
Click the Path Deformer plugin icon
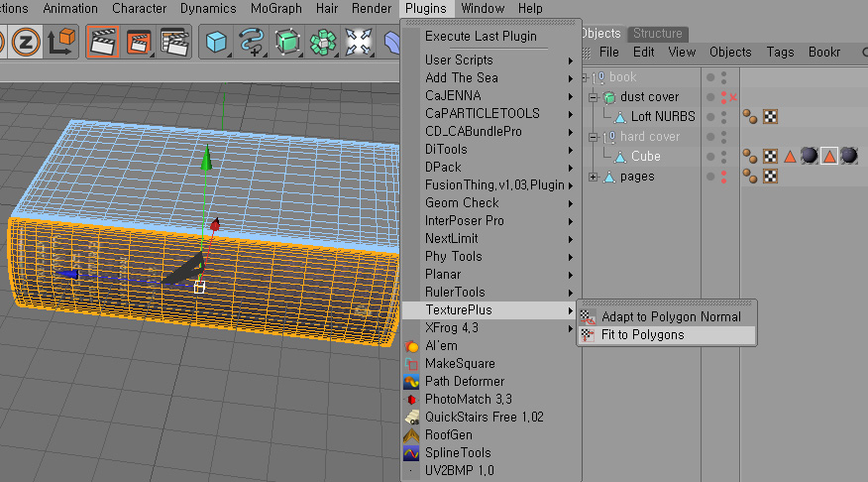(411, 382)
